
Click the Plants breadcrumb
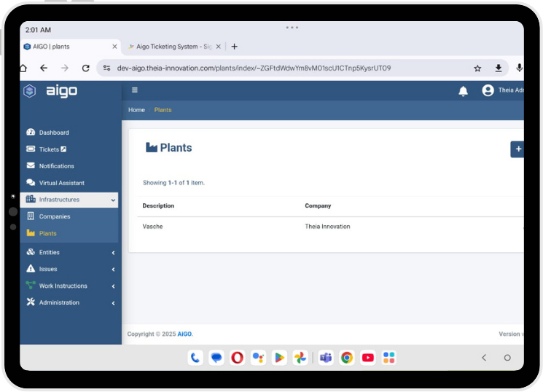(x=163, y=110)
